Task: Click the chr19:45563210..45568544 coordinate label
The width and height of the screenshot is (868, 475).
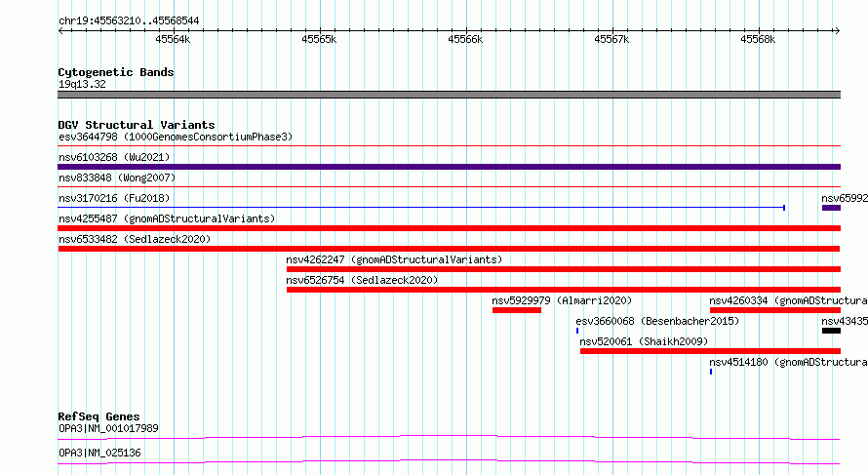Action: (x=129, y=20)
